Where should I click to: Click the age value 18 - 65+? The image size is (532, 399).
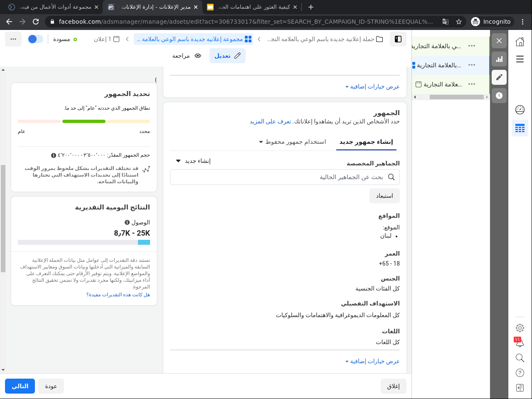click(389, 264)
